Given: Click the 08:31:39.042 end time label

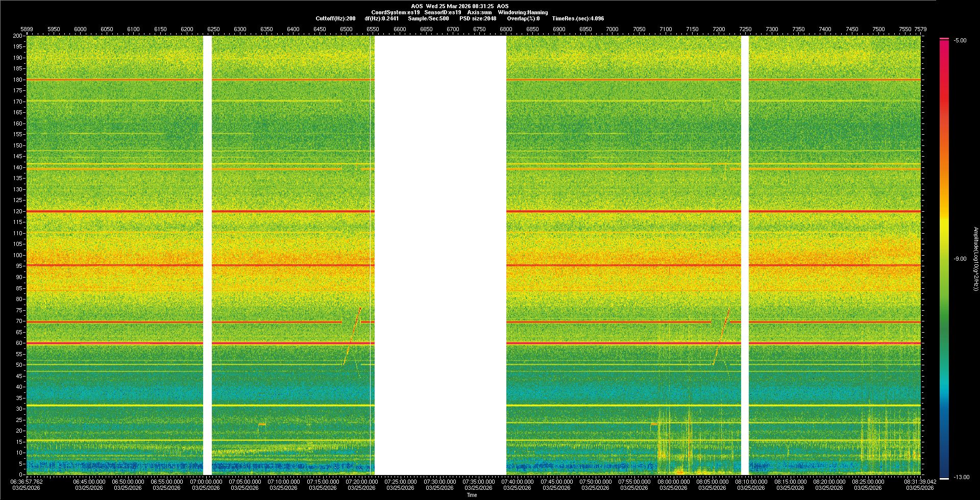Looking at the screenshot, I should click(920, 481).
